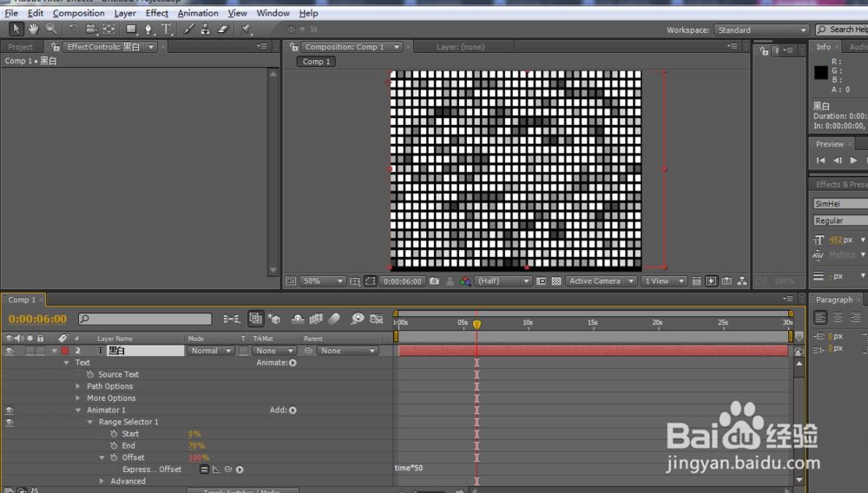868x493 pixels.
Task: Open the Normal blending mode dropdown
Action: (210, 351)
